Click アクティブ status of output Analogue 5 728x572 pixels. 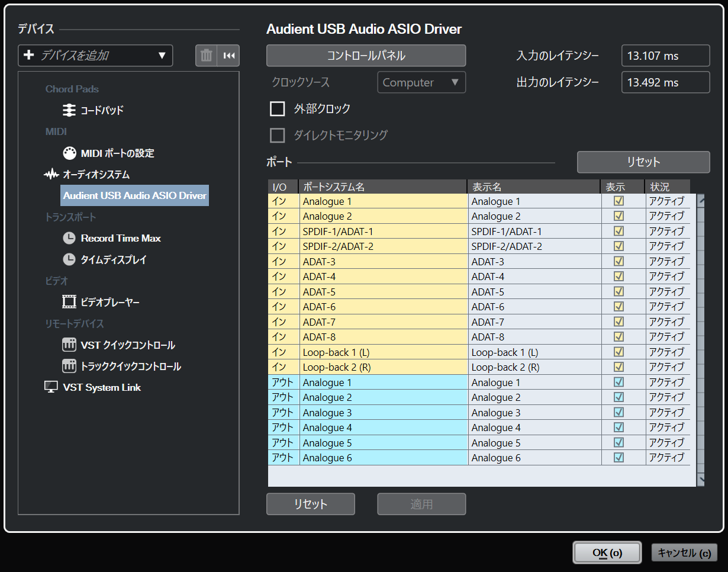point(668,442)
